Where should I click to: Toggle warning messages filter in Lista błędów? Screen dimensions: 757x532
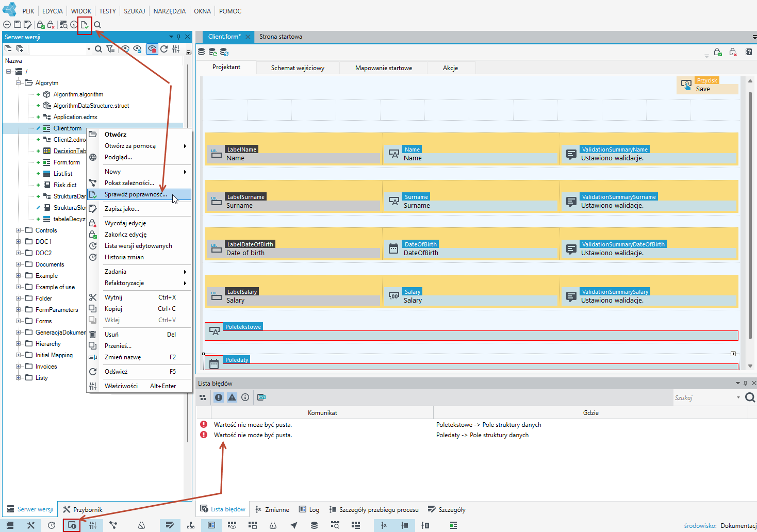(232, 397)
